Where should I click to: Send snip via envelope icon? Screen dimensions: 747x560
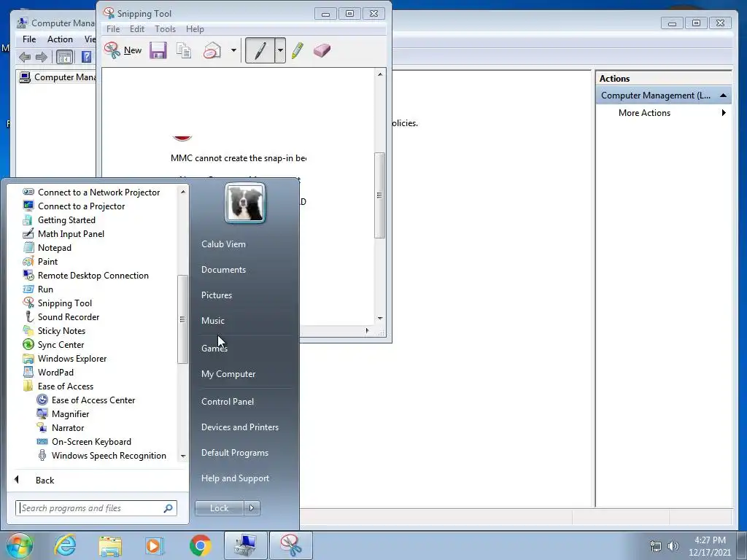[212, 50]
